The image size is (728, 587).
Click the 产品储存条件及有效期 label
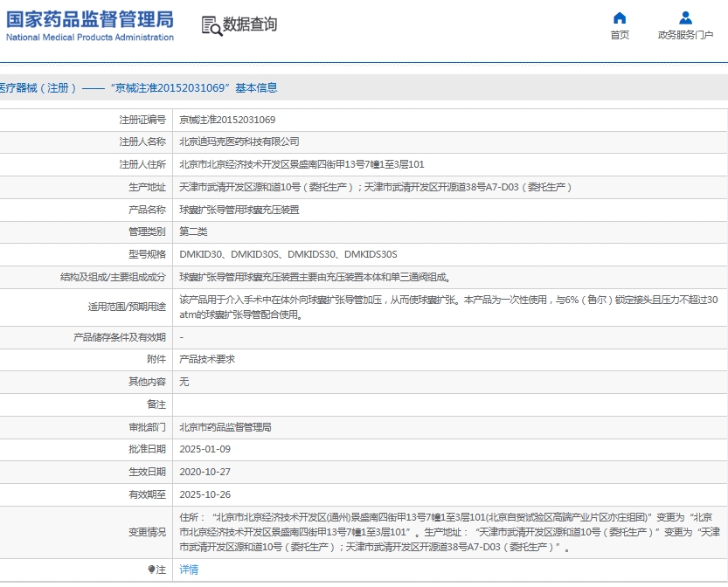pyautogui.click(x=120, y=337)
